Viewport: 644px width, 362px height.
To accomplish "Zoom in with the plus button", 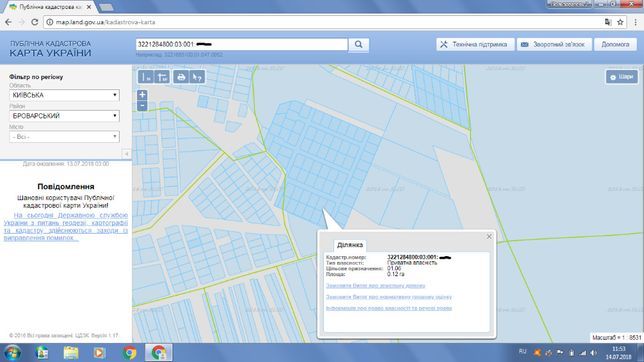I will (x=142, y=95).
